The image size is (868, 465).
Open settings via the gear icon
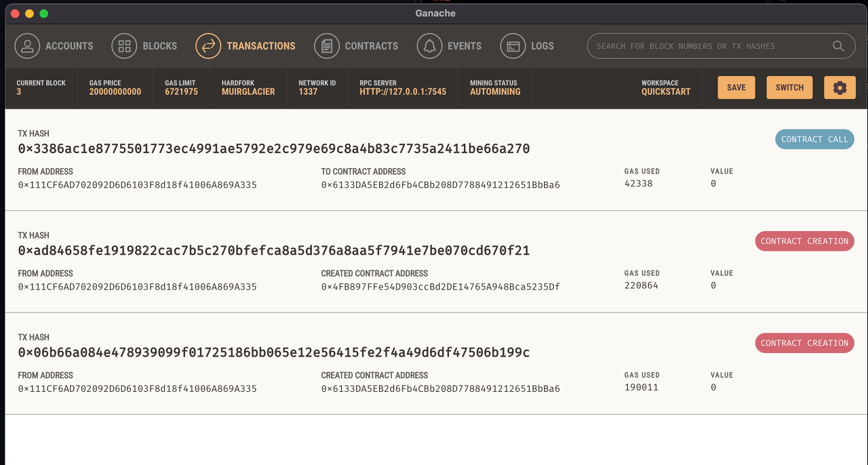840,87
